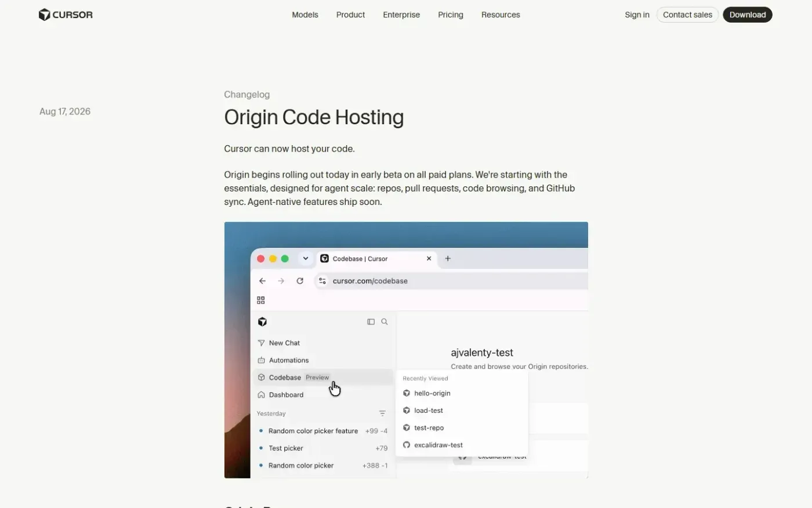The width and height of the screenshot is (812, 508).
Task: Open the "Test picker" chat
Action: coord(324,448)
